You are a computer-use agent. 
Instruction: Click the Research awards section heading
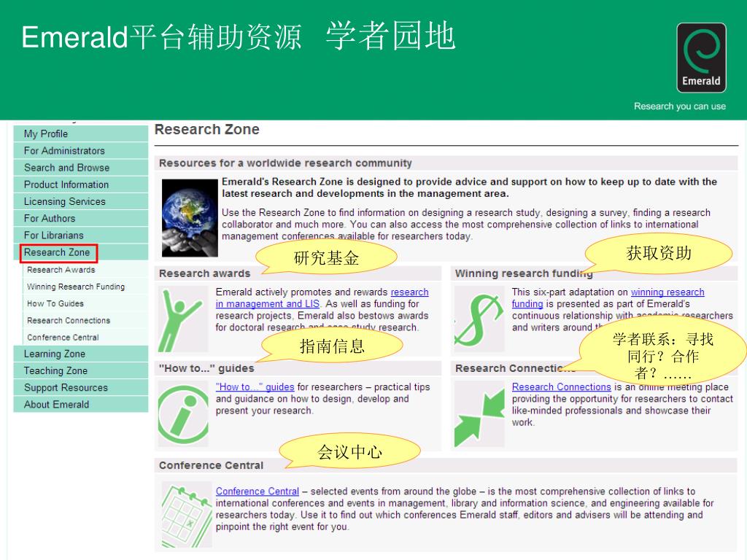tap(205, 273)
